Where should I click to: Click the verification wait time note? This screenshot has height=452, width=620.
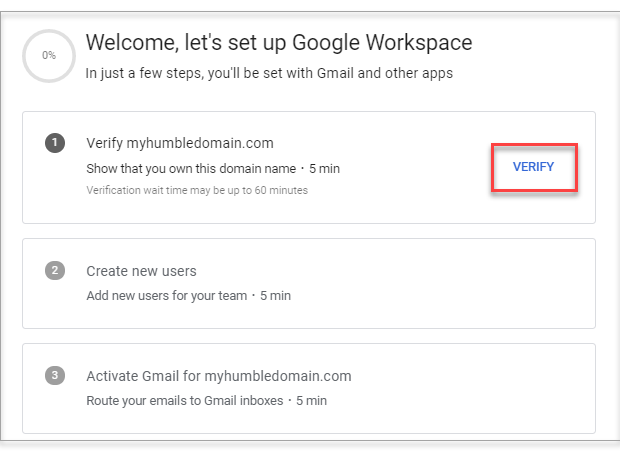click(x=196, y=190)
